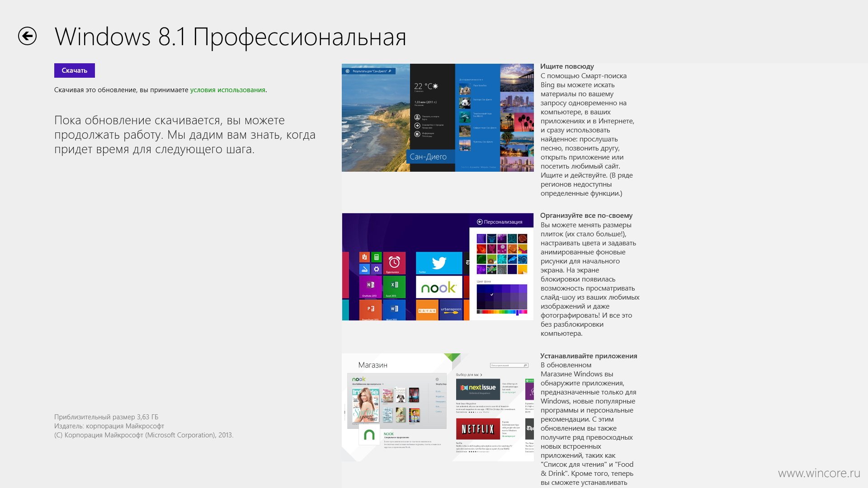The width and height of the screenshot is (868, 488).
Task: Select the Устанавливайте приложения heading
Action: [x=589, y=356]
